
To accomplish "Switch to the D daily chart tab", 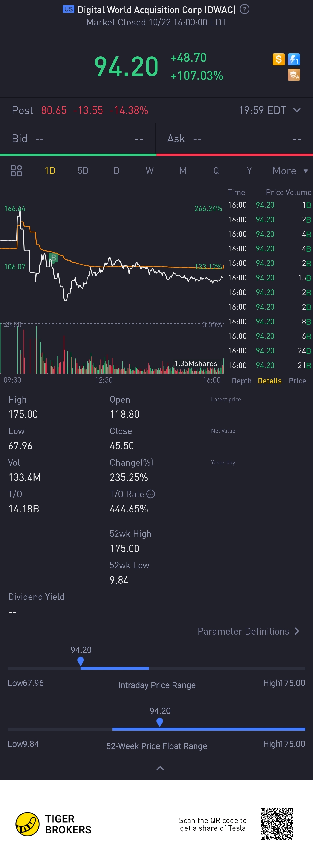I will click(x=117, y=171).
